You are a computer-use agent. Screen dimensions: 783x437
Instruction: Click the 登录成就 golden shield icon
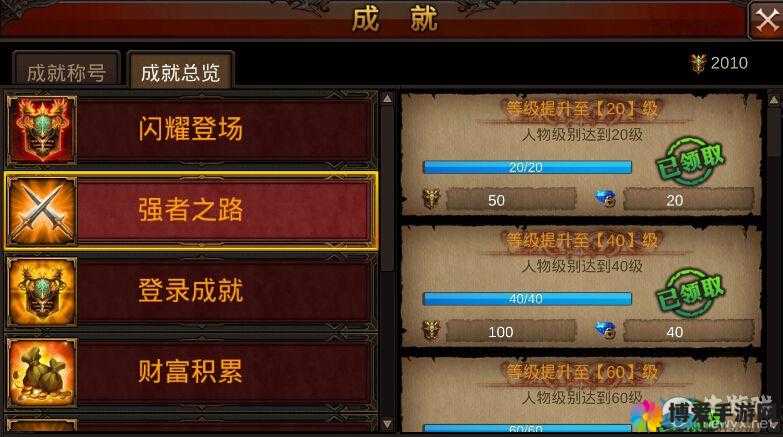coord(42,292)
